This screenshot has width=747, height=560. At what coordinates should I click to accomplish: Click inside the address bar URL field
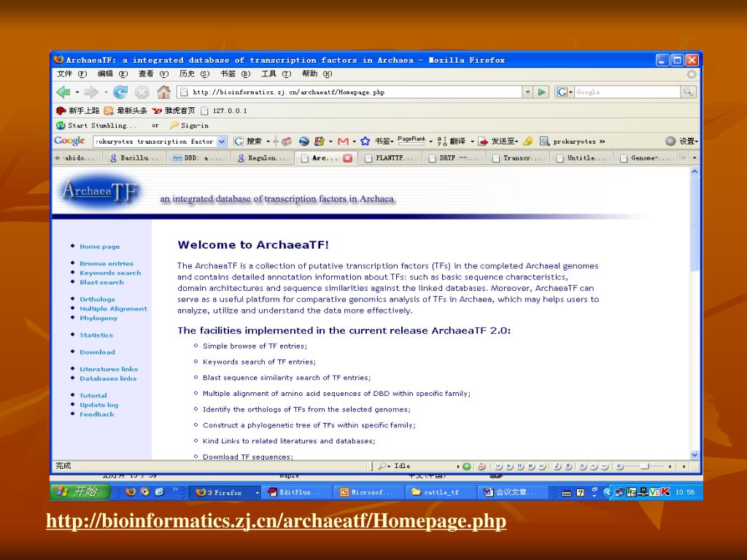[x=351, y=92]
